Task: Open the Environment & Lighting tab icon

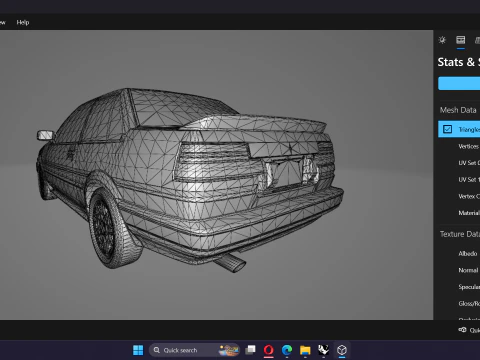Action: [442, 40]
